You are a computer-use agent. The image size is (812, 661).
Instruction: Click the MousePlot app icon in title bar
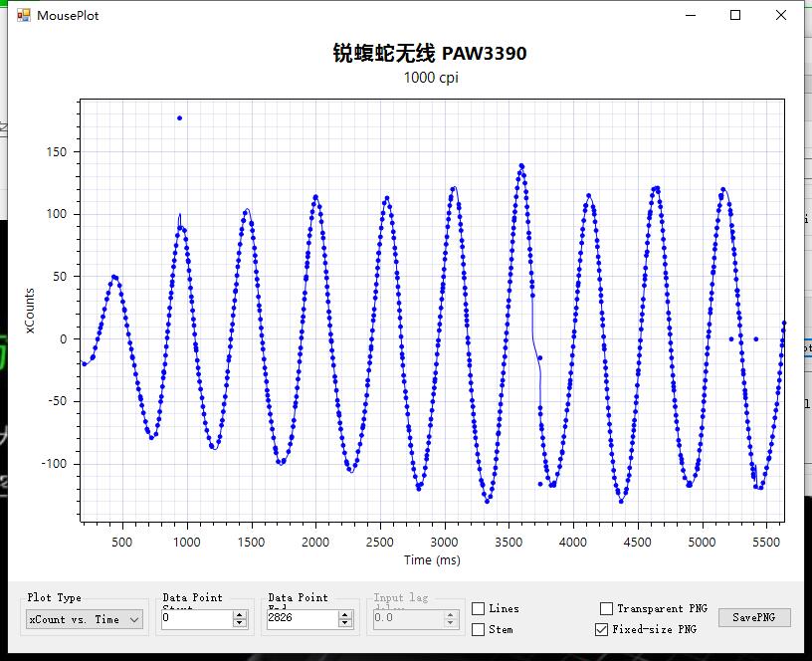tap(23, 15)
